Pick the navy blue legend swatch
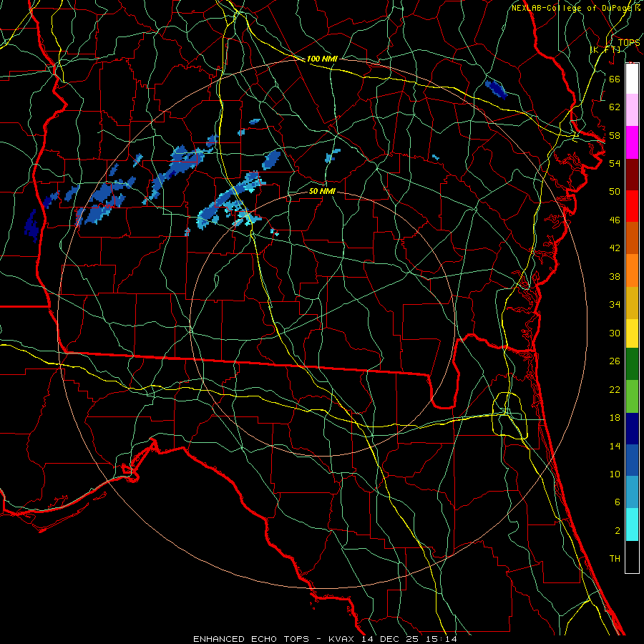Image resolution: width=644 pixels, height=644 pixels. click(x=632, y=429)
